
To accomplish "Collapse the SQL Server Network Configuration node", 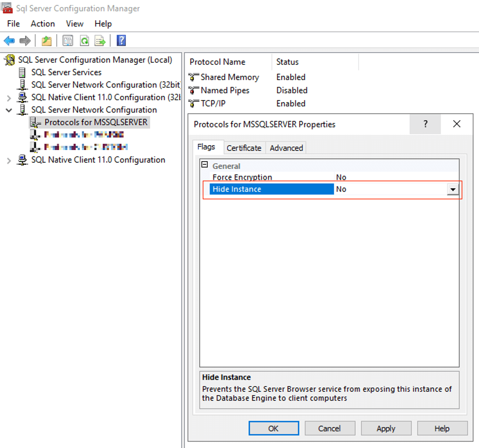I will point(9,110).
